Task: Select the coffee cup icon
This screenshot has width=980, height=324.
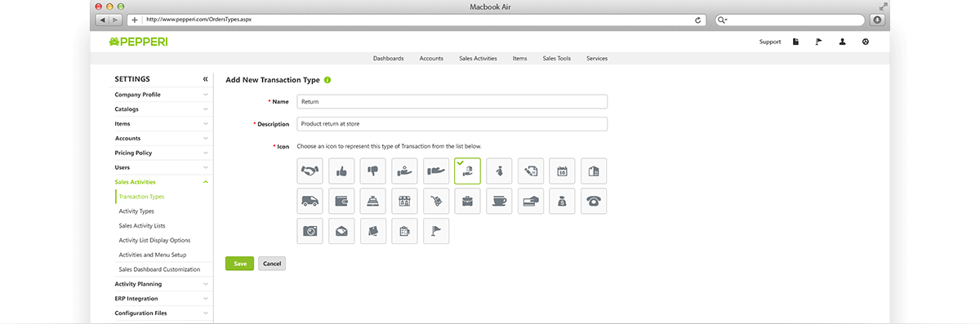Action: (500, 201)
